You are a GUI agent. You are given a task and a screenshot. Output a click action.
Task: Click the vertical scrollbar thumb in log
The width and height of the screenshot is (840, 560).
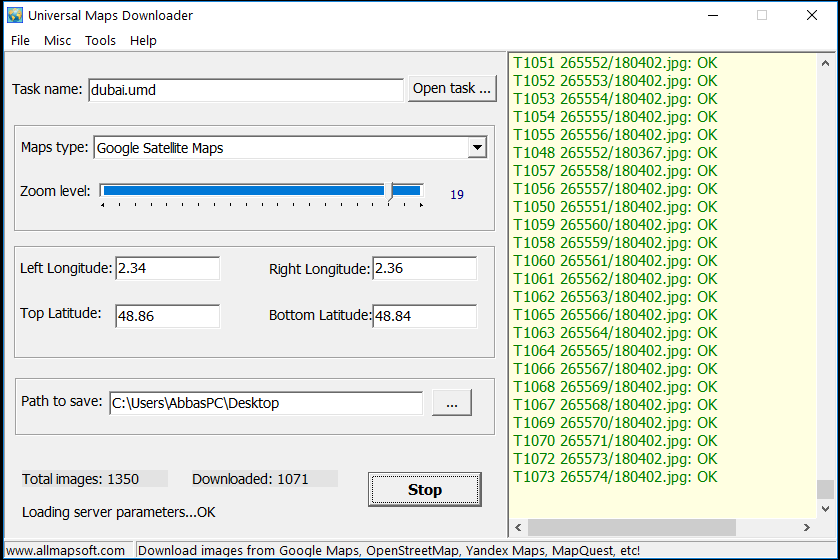(x=826, y=489)
